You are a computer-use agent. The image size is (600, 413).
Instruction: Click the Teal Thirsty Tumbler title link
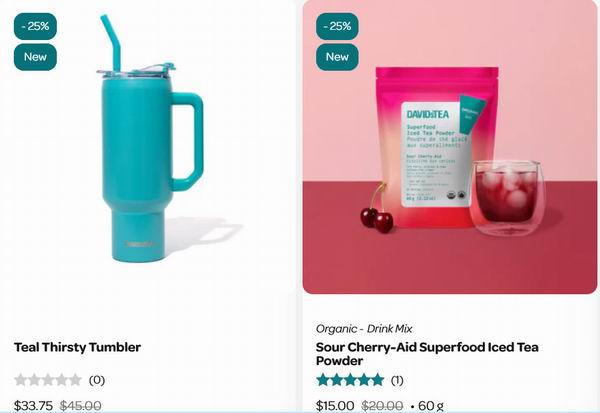[x=77, y=347]
